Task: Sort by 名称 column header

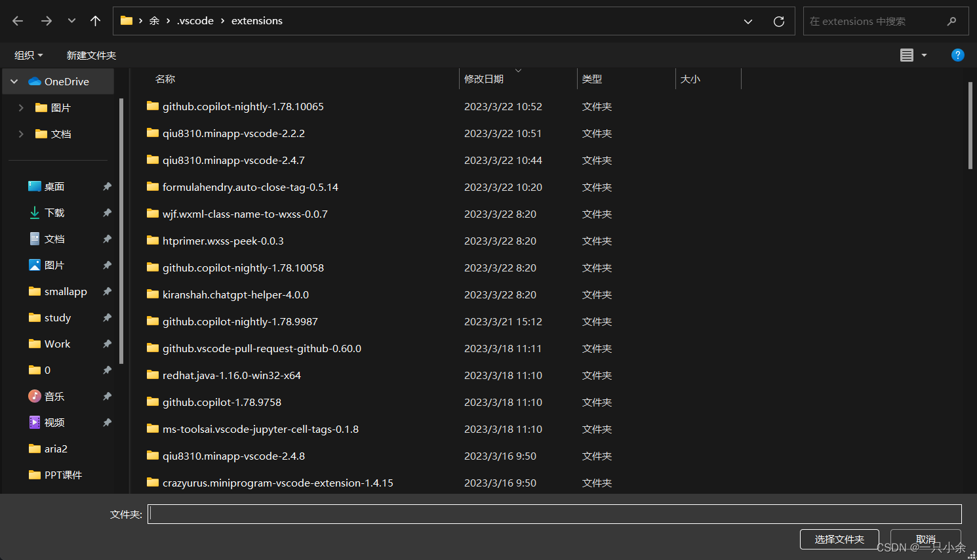Action: (x=165, y=79)
